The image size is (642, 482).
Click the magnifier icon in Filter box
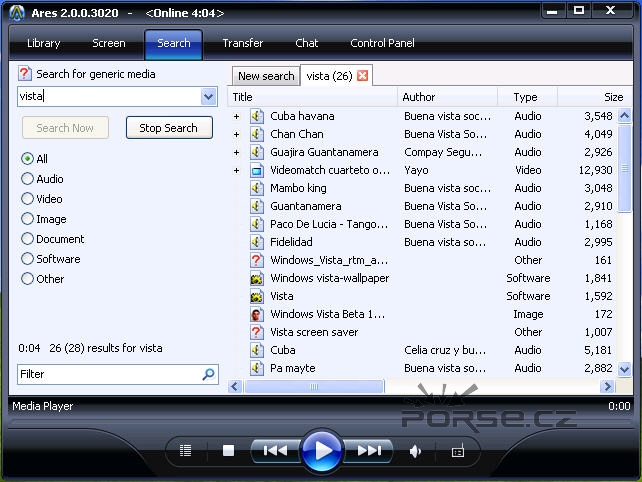pos(208,374)
